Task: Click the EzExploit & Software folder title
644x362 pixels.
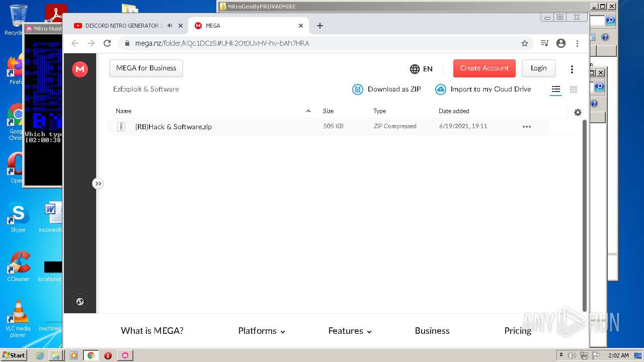Action: (x=146, y=89)
